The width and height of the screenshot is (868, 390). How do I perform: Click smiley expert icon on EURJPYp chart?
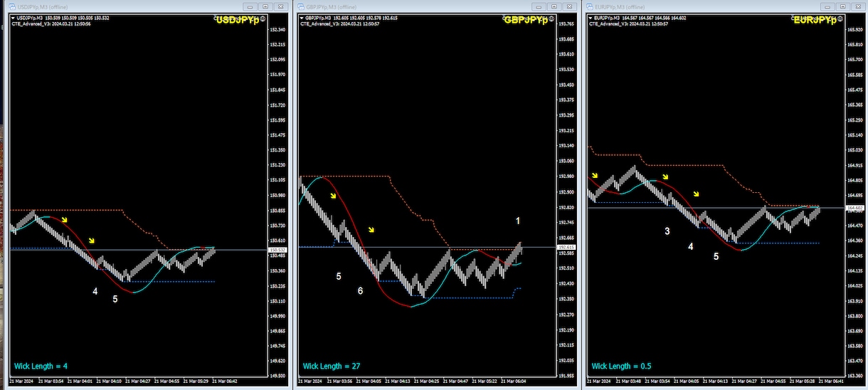(x=840, y=19)
